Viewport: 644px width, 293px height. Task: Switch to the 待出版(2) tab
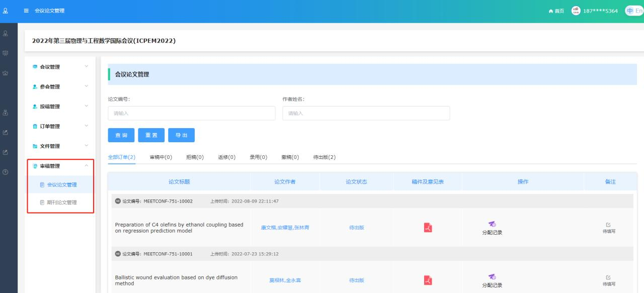[324, 157]
